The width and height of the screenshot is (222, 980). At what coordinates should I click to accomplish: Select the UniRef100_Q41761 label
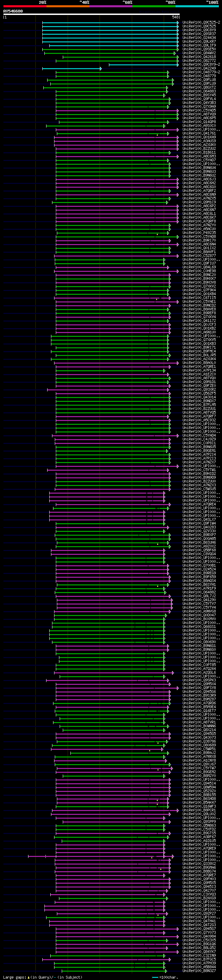pyautogui.click(x=199, y=133)
